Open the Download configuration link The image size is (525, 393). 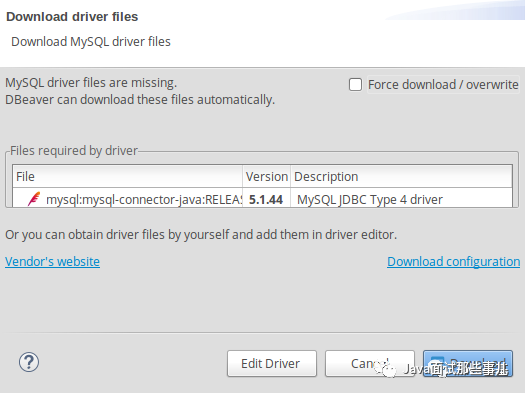[453, 261]
